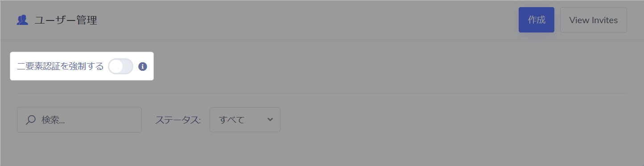This screenshot has height=166, width=644.
Task: Click the ユーザー管理 page title
Action: click(x=66, y=20)
